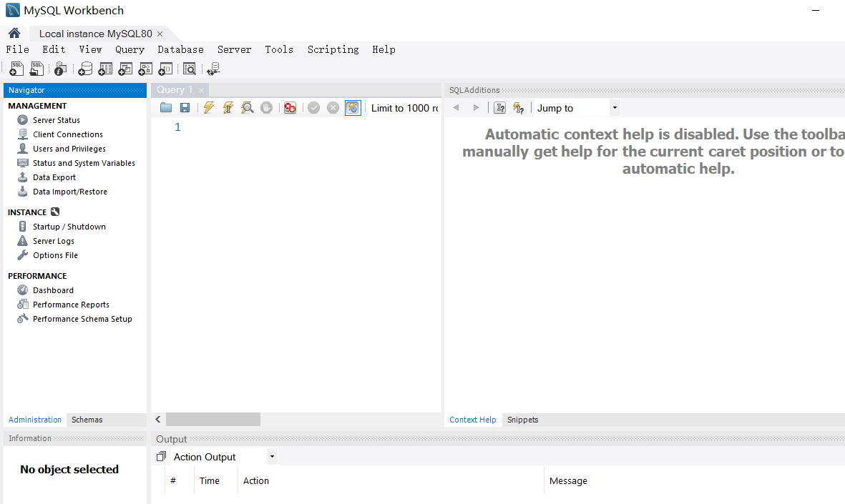Toggle auto-commit mode icon

[x=353, y=108]
